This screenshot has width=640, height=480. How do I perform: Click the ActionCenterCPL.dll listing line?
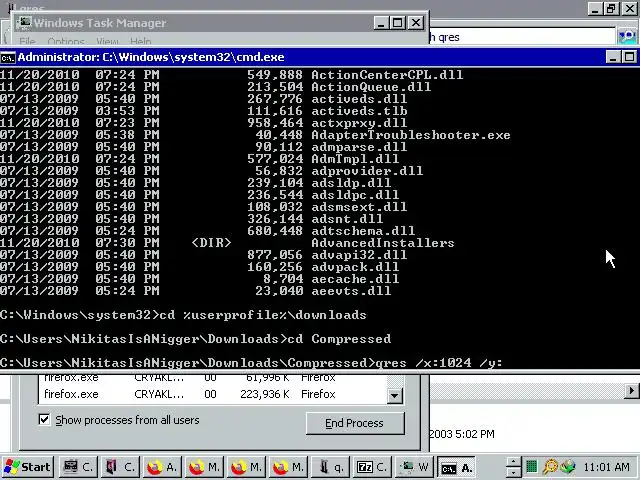pos(231,75)
